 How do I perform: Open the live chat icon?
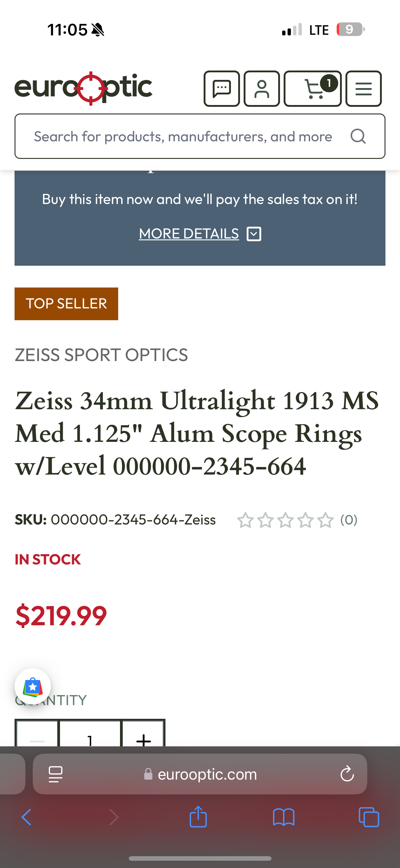[x=222, y=89]
